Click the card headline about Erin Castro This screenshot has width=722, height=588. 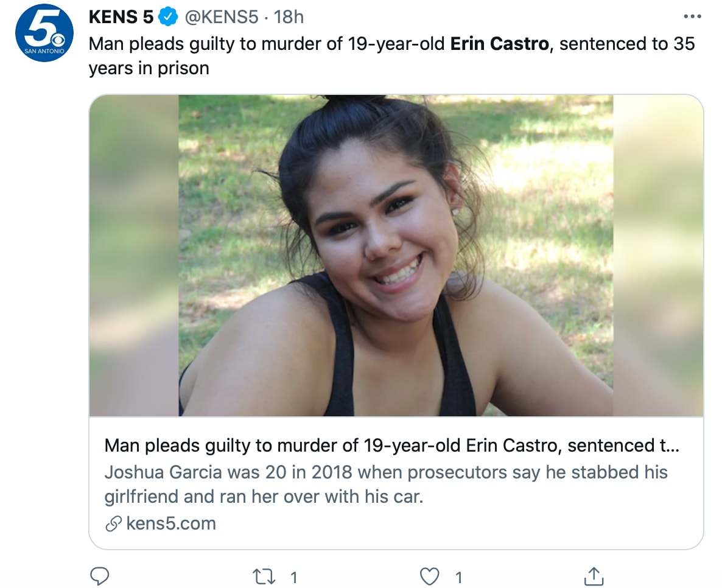point(391,446)
